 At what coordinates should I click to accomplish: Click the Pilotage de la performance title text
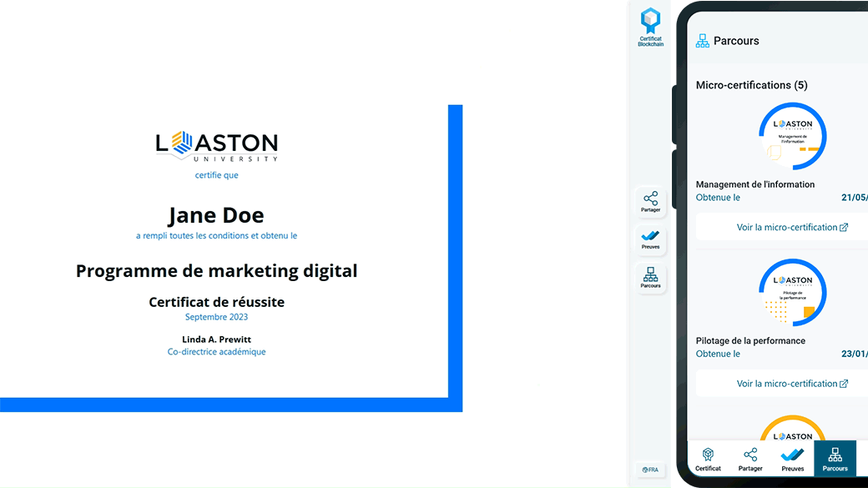click(750, 341)
